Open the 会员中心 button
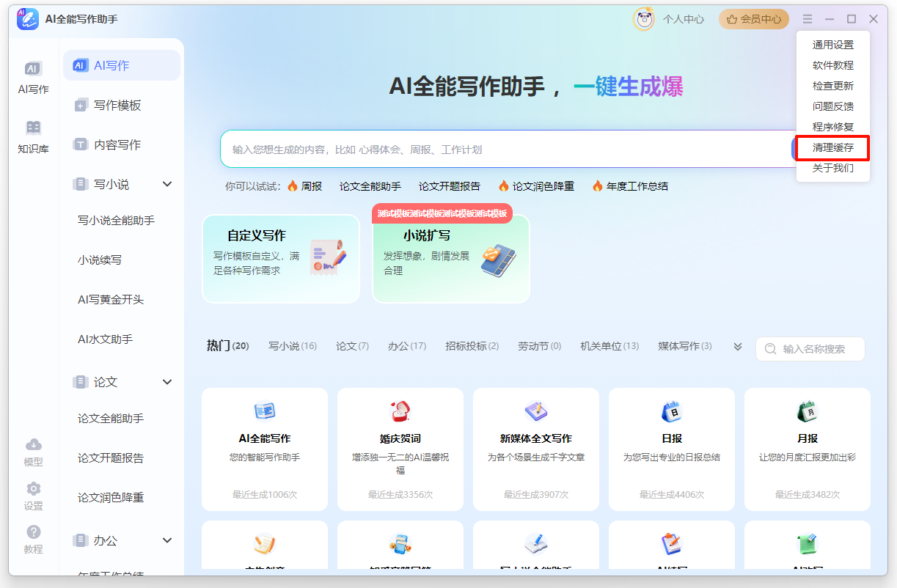The width and height of the screenshot is (897, 588). 753,19
